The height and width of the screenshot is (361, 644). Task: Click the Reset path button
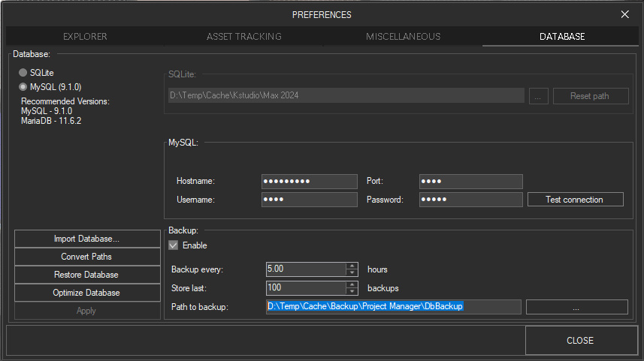point(591,96)
